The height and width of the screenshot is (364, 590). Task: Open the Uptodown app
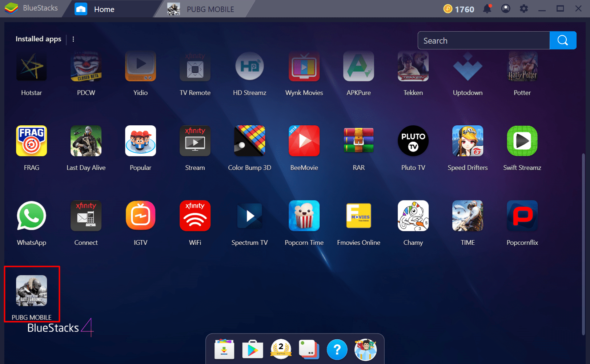pyautogui.click(x=468, y=66)
